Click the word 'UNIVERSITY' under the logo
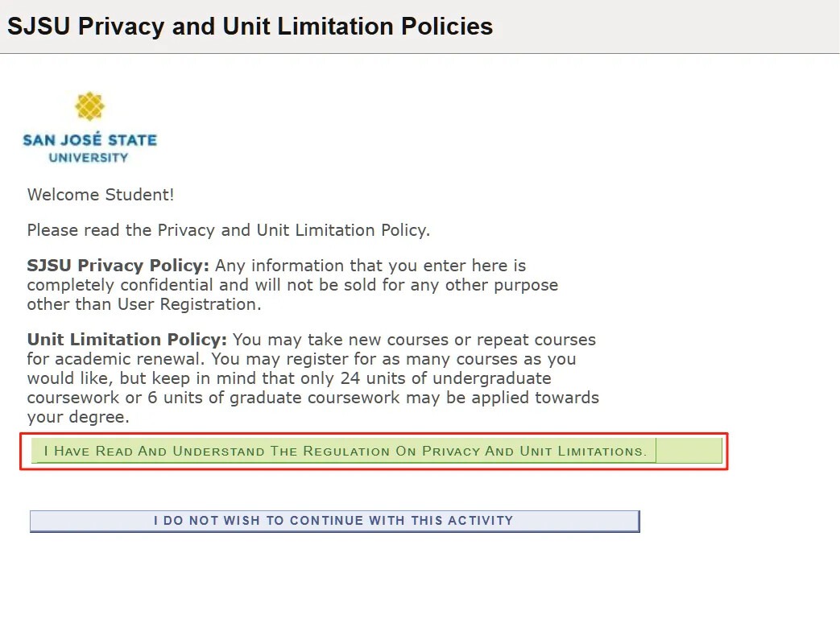 pos(89,158)
